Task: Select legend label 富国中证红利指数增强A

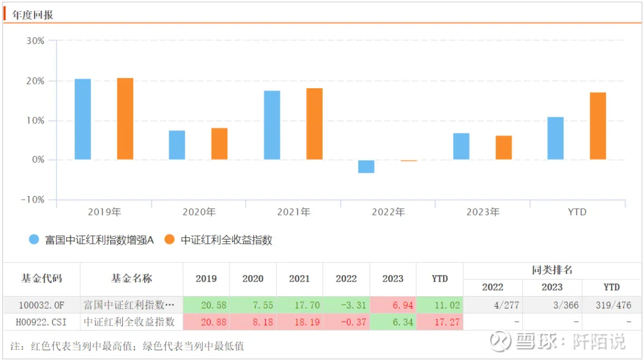Action: (99, 240)
